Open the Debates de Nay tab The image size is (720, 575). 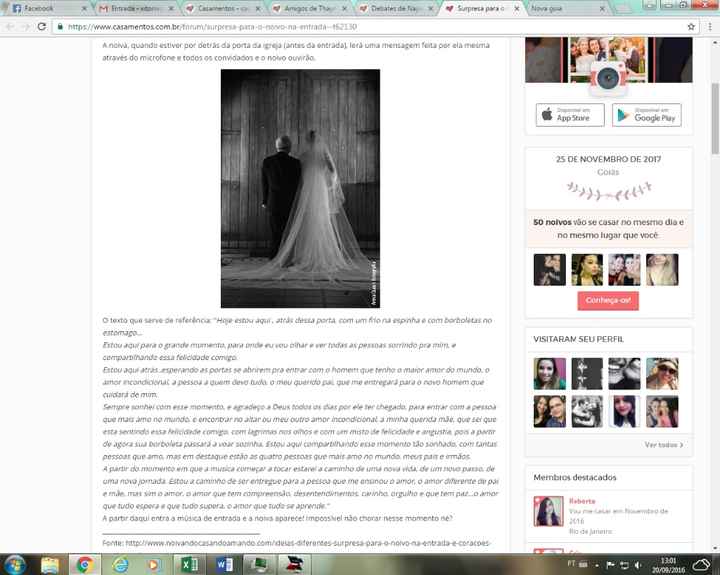(395, 8)
